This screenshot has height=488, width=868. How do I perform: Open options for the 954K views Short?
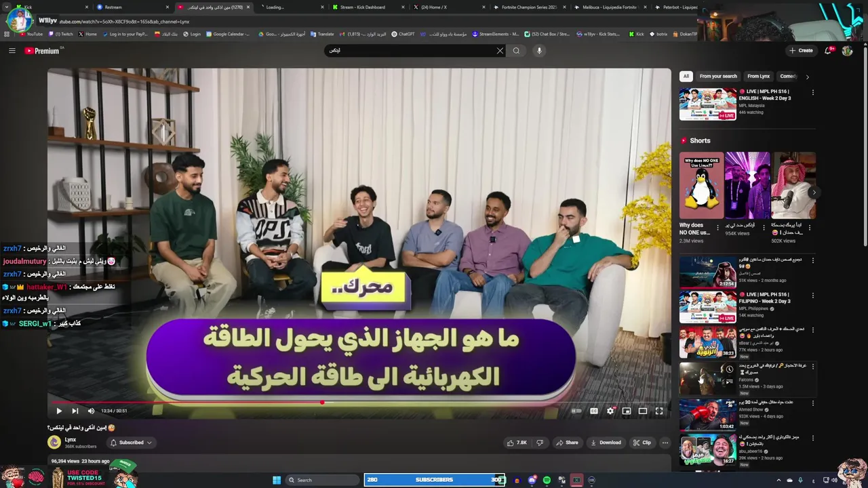(x=764, y=228)
